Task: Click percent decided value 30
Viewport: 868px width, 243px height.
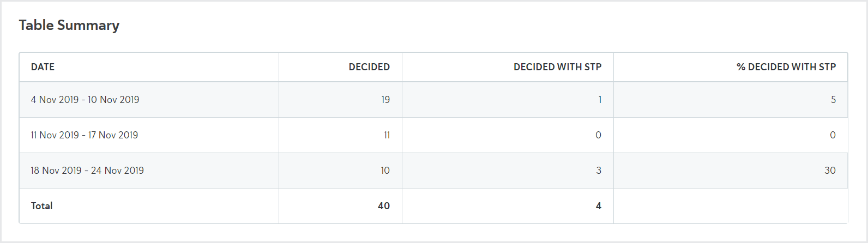Action: point(830,171)
